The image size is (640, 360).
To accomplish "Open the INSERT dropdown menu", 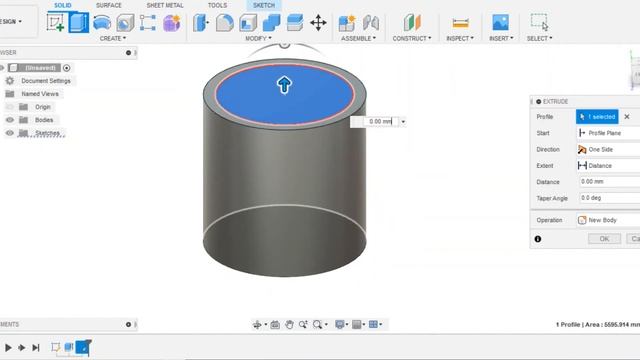I will tap(501, 38).
